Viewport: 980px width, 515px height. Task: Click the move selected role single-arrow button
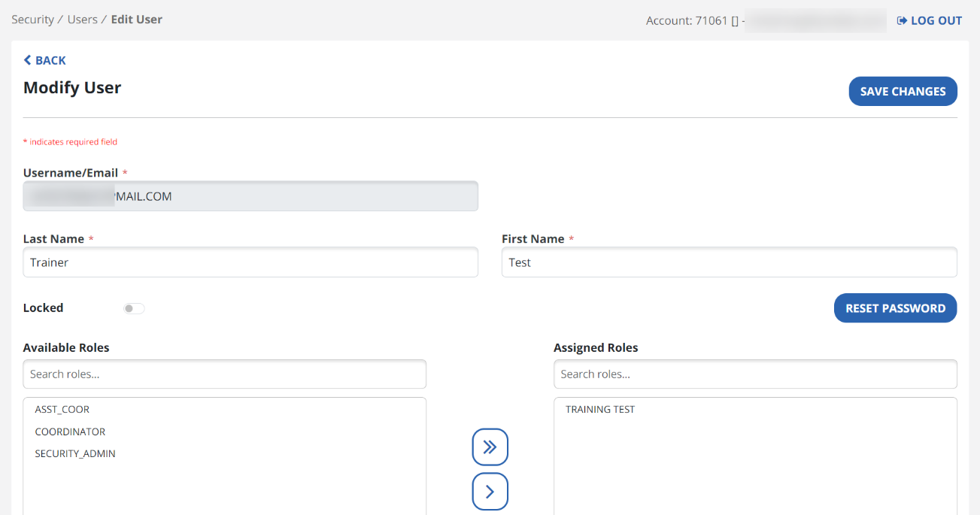pos(490,492)
